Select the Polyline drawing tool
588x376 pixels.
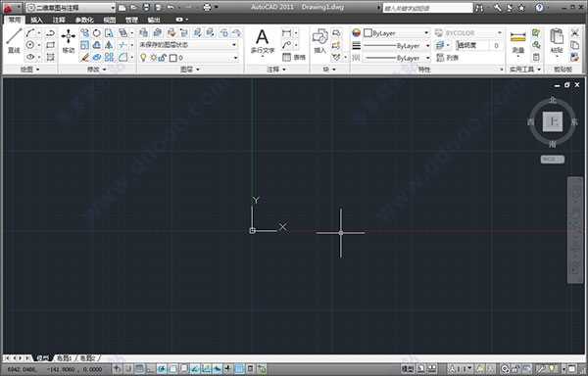[x=50, y=33]
